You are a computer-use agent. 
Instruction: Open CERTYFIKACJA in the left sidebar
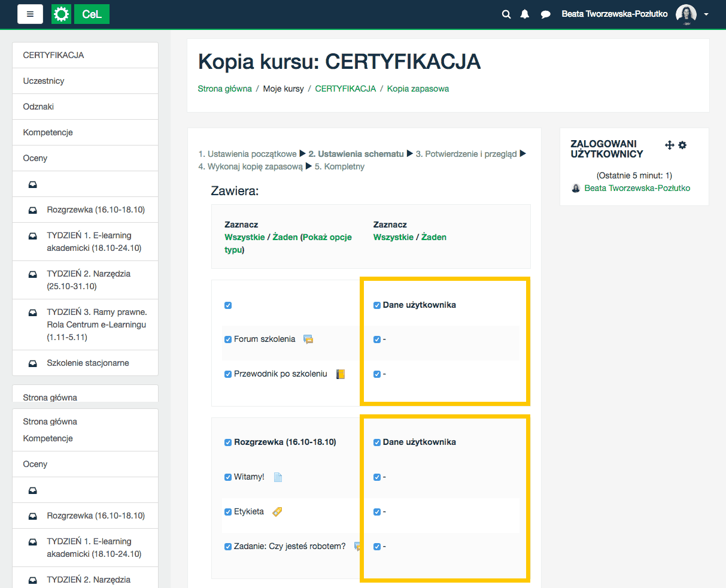point(85,55)
